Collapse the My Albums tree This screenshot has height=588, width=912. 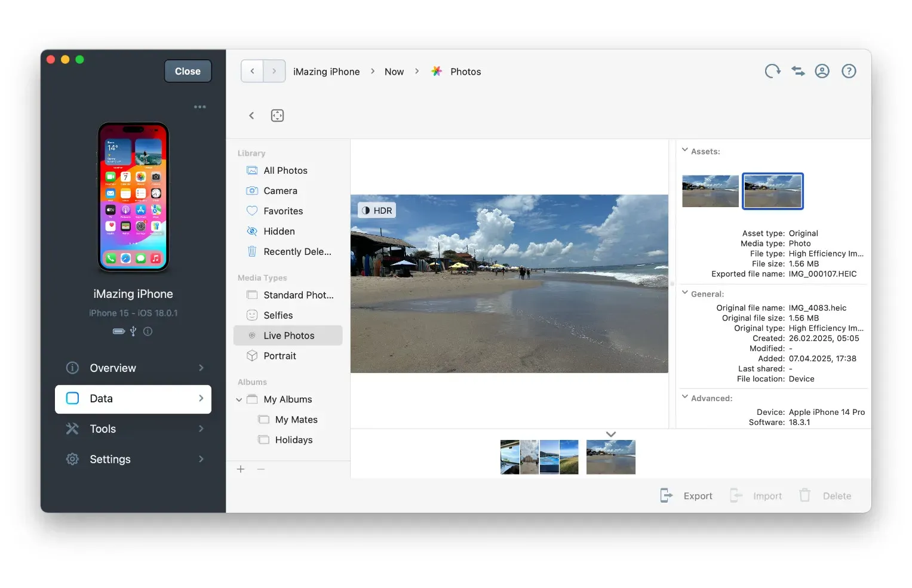click(x=239, y=400)
